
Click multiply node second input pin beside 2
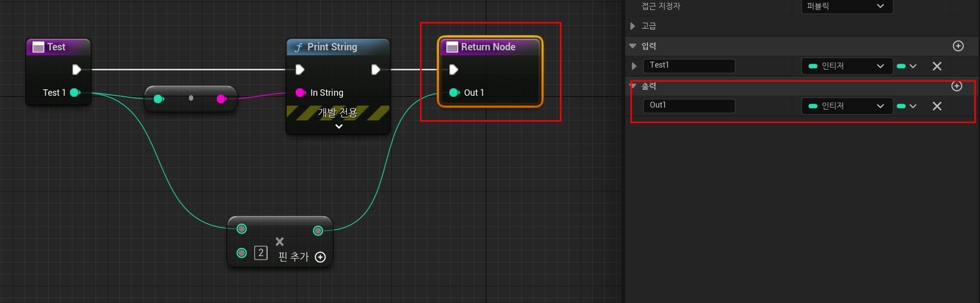coord(241,253)
